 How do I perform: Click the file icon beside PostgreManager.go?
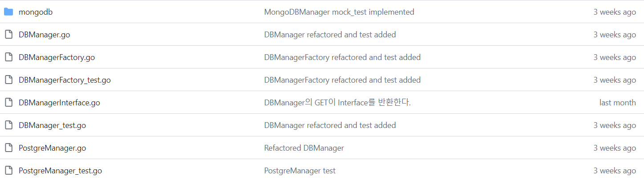tap(8, 148)
